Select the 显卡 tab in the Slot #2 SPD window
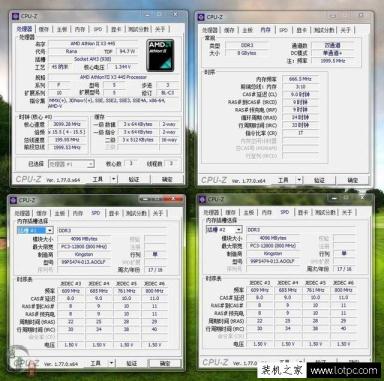This screenshot has height=381, width=384. tap(303, 212)
